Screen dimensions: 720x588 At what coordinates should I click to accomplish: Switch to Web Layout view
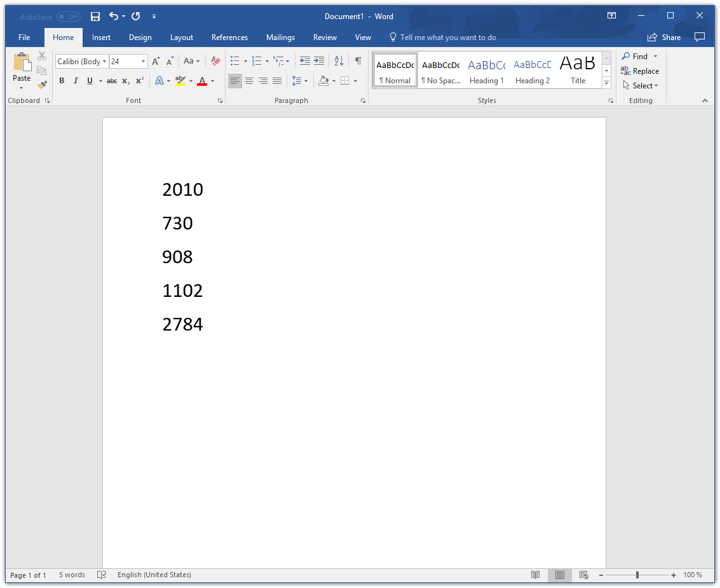click(583, 575)
